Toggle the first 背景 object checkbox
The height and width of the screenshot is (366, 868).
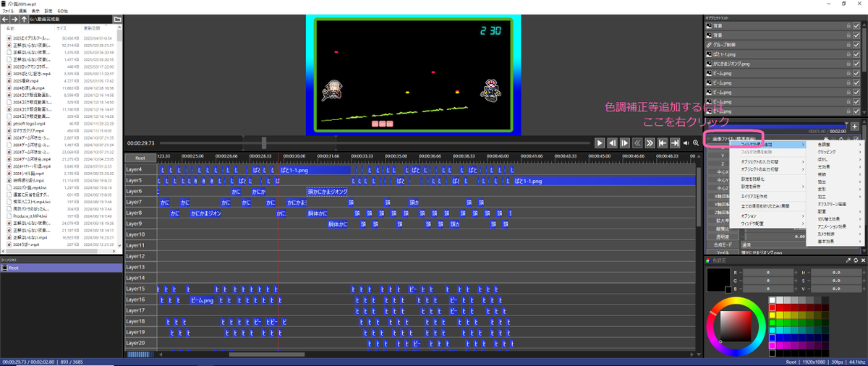coord(856,25)
